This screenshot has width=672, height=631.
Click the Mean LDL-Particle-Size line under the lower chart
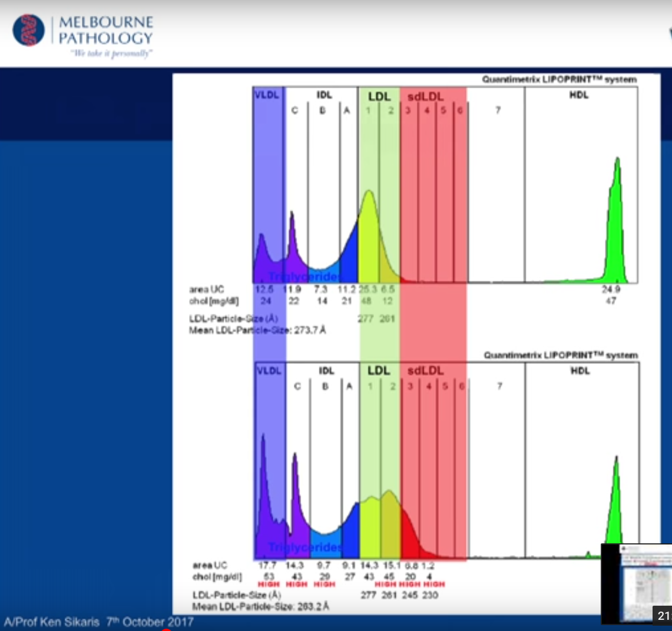[261, 607]
